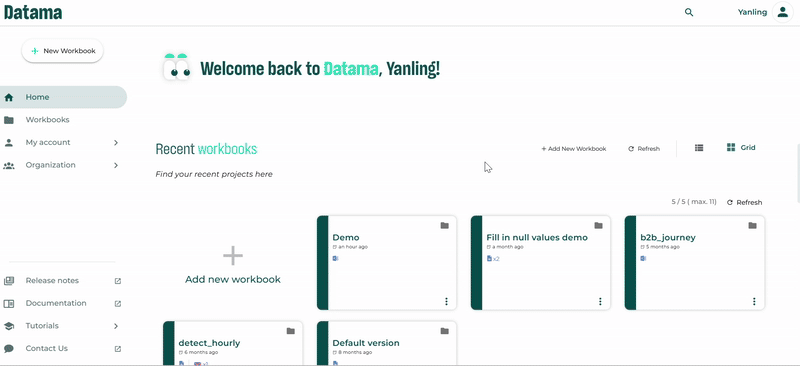The width and height of the screenshot is (800, 366).
Task: Select Home in the sidebar
Action: tap(63, 97)
